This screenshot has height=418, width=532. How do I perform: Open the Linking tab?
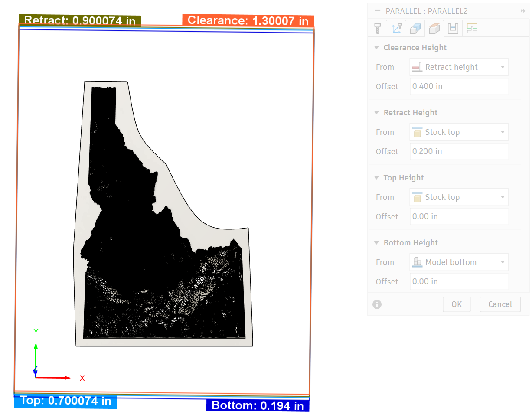472,29
